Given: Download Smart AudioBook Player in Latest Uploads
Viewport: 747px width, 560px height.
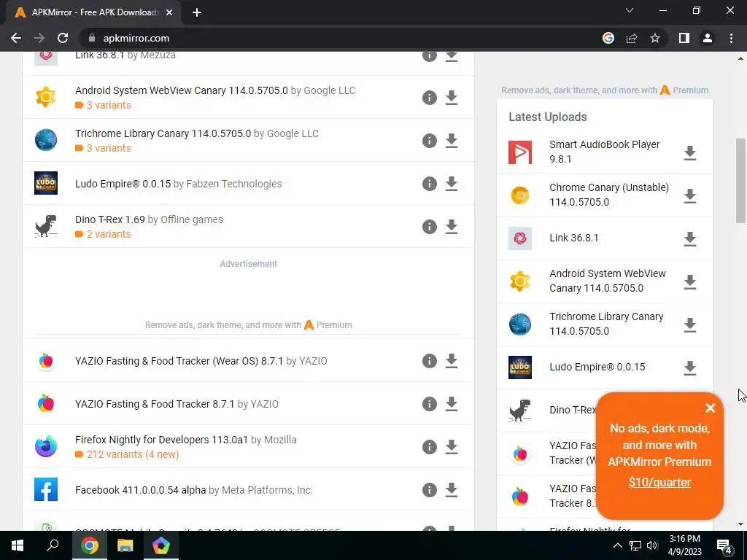Looking at the screenshot, I should [690, 153].
